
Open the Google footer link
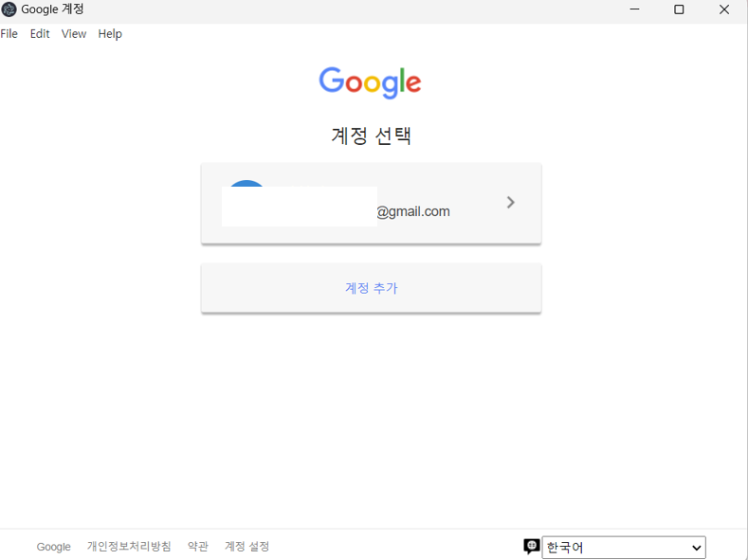pos(53,547)
